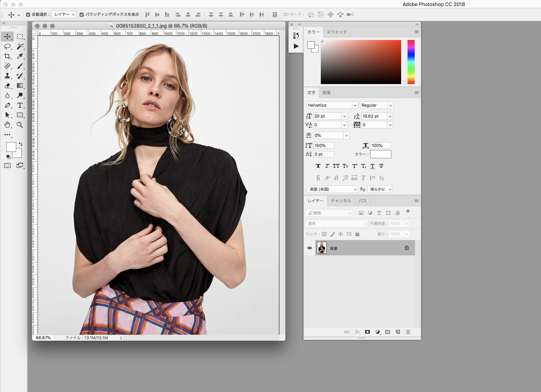Open the Color panel flyout menu

(417, 32)
